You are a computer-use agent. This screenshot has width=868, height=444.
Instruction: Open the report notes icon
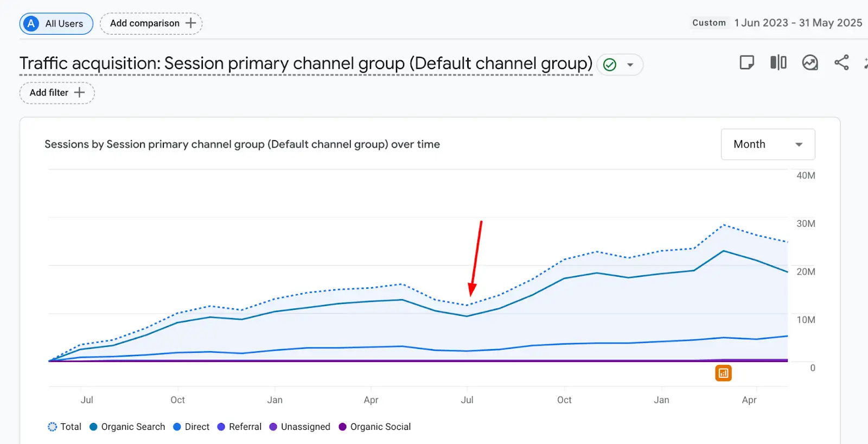point(746,63)
